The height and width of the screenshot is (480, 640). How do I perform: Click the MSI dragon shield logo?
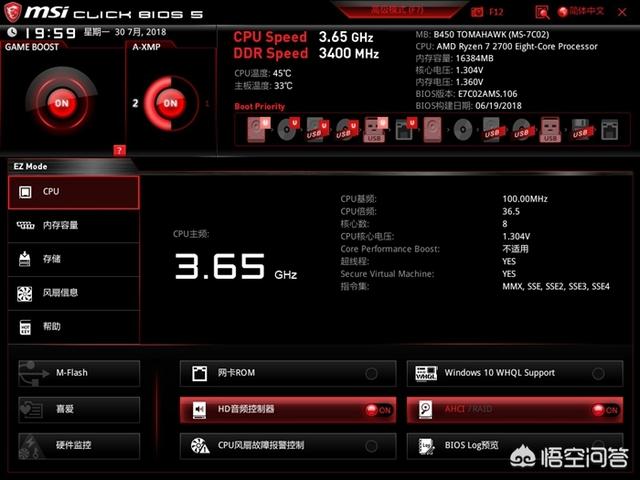point(12,12)
